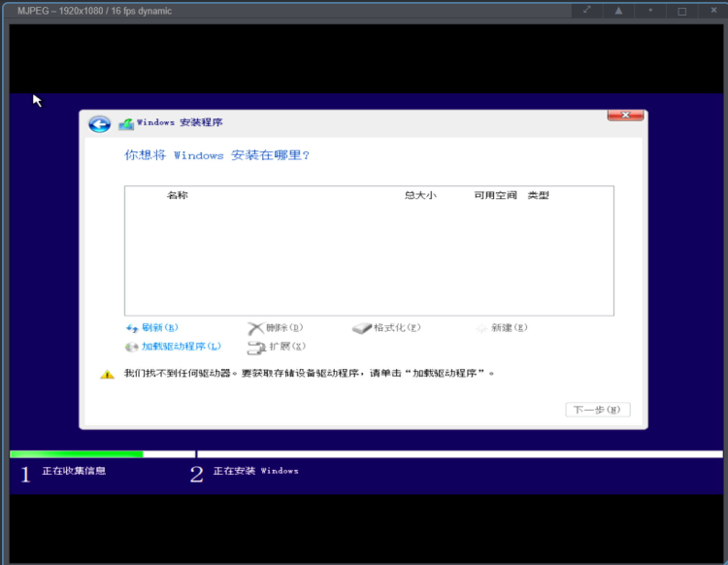Viewport: 728px width, 565px height.
Task: Click the disc icon next to 加载驱动程序
Action: 132,347
